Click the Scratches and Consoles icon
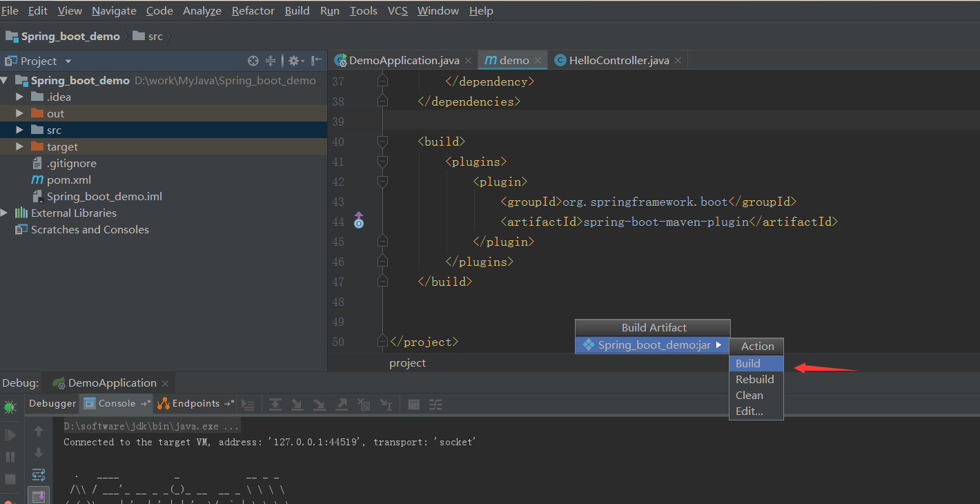 21,229
